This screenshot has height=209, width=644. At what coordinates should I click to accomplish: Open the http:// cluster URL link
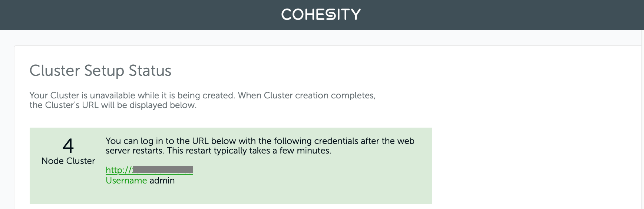pos(149,170)
